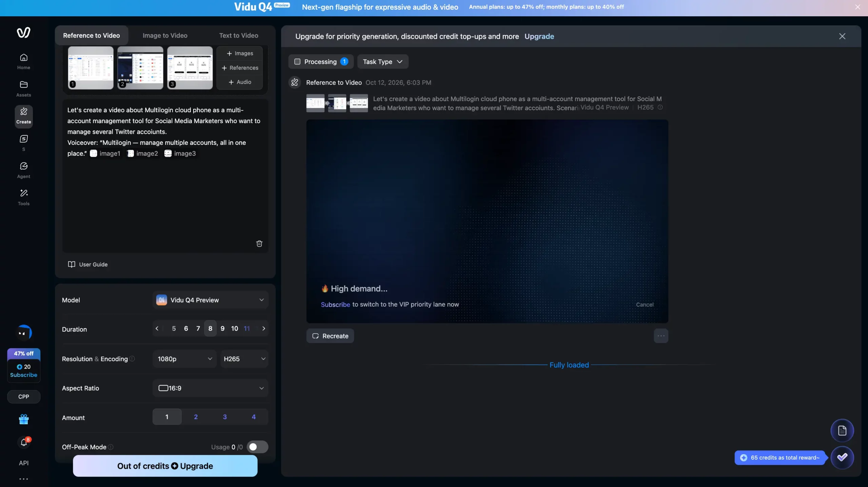Open the Assets folder in the sidebar

[23, 89]
